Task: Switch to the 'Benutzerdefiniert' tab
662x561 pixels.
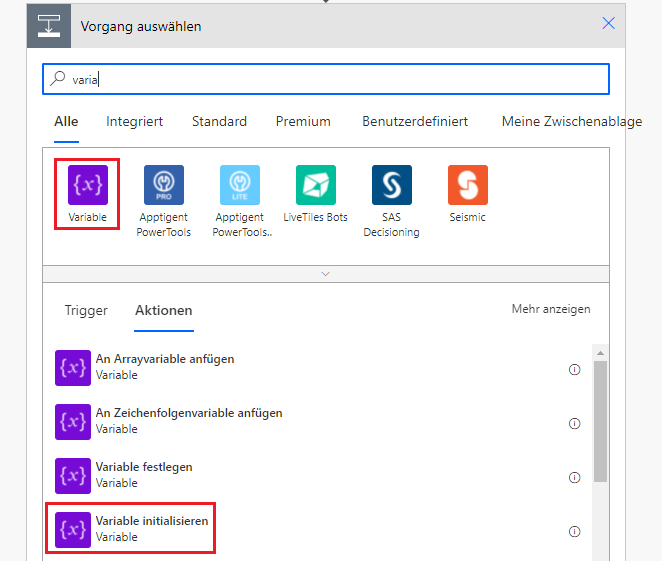Action: pos(415,122)
